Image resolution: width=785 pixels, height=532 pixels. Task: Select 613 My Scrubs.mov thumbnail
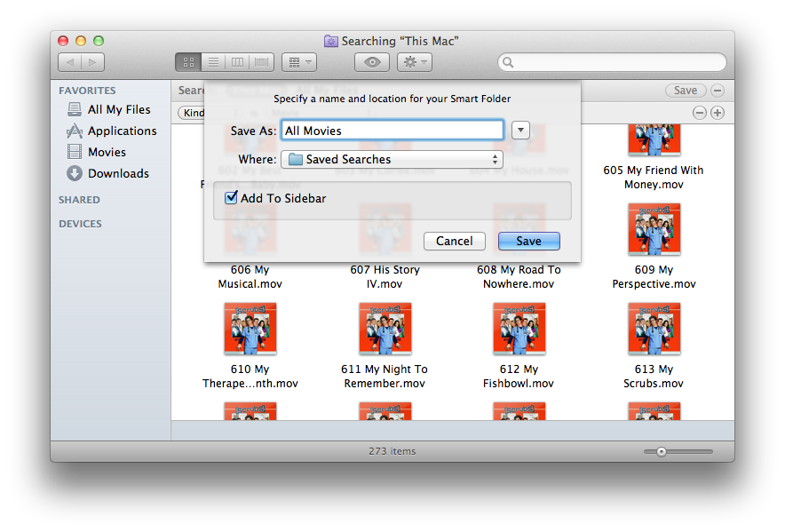pyautogui.click(x=654, y=329)
